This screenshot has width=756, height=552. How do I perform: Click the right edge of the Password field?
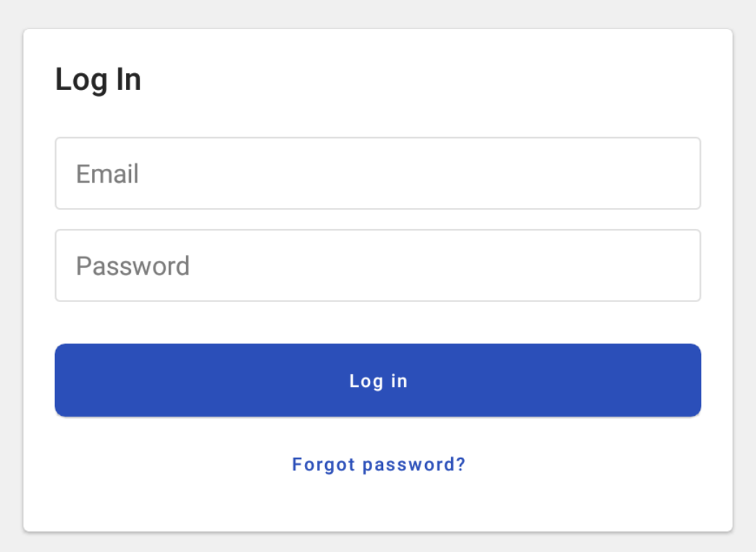coord(688,265)
